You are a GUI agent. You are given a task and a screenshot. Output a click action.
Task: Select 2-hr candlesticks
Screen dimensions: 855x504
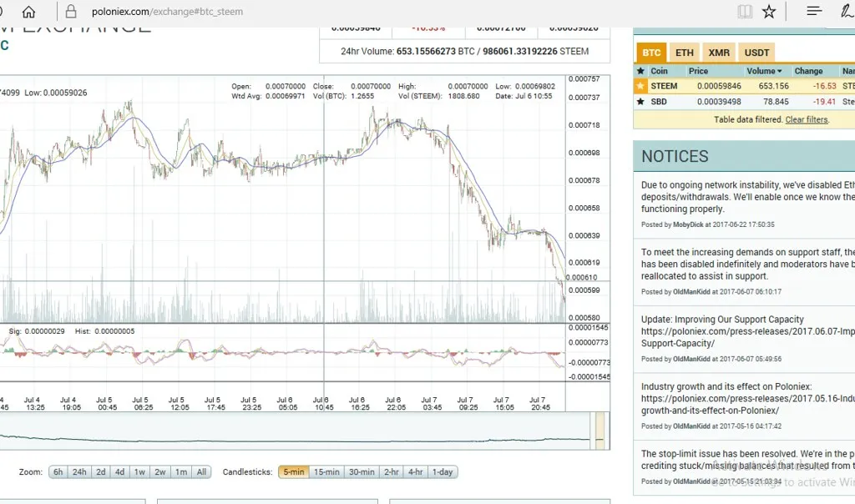pos(392,471)
